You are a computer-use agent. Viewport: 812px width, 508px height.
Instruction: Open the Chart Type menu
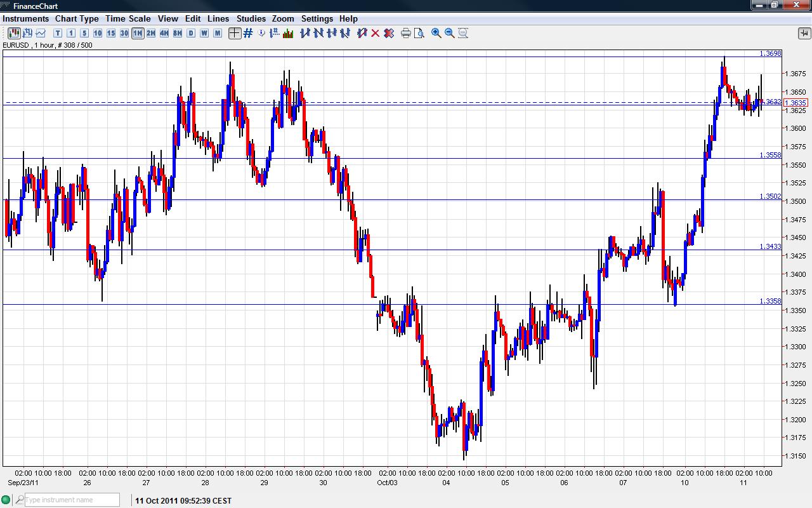click(x=77, y=18)
